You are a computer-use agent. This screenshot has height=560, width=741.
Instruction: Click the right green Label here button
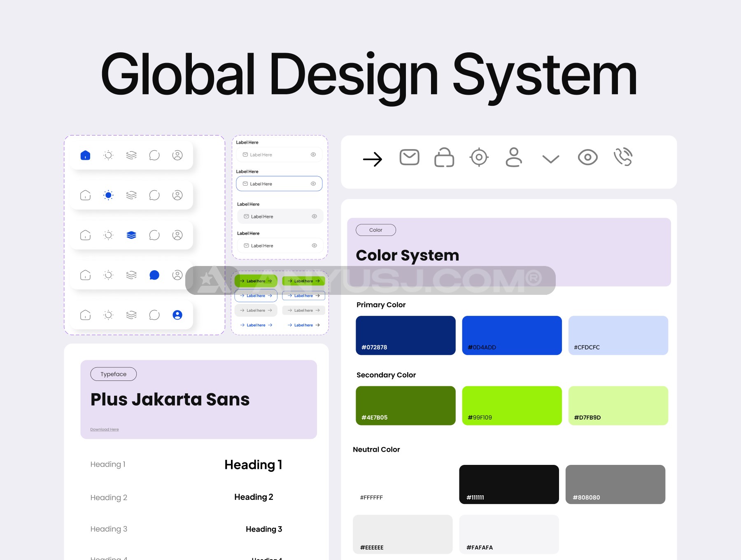[x=304, y=281]
